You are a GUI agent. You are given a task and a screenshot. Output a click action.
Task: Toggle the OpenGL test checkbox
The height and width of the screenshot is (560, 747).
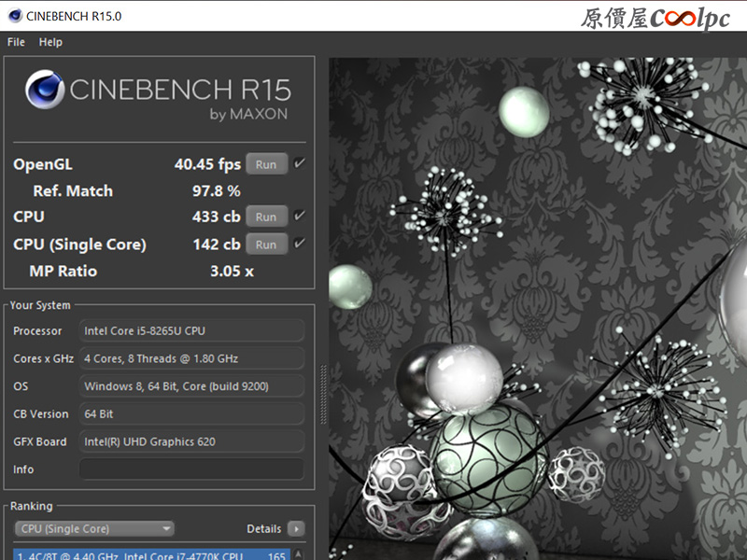pos(299,163)
